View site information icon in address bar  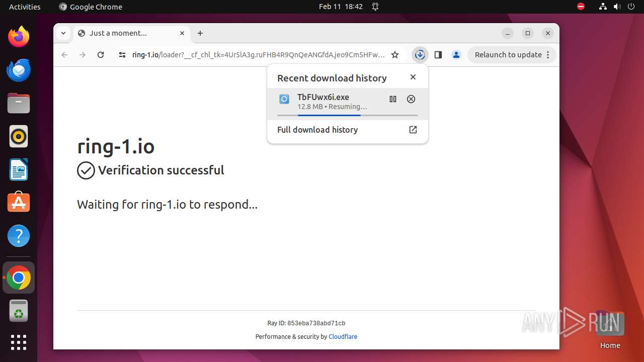(122, 55)
